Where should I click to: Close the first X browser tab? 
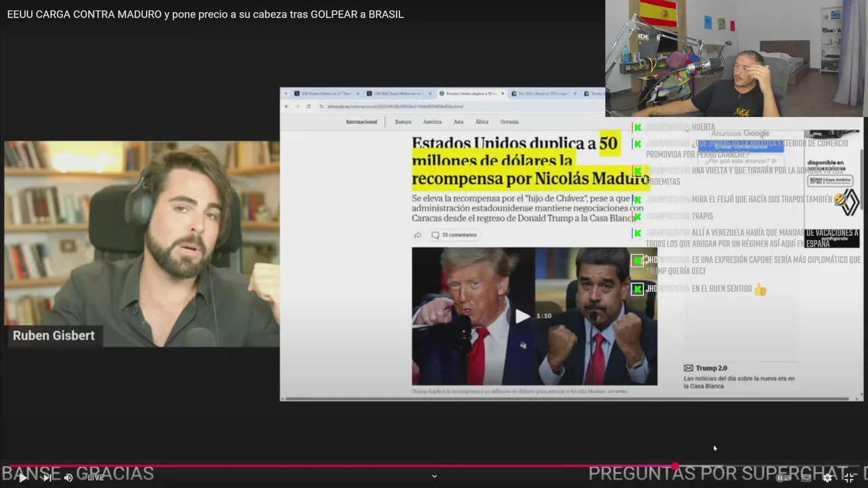(x=359, y=94)
